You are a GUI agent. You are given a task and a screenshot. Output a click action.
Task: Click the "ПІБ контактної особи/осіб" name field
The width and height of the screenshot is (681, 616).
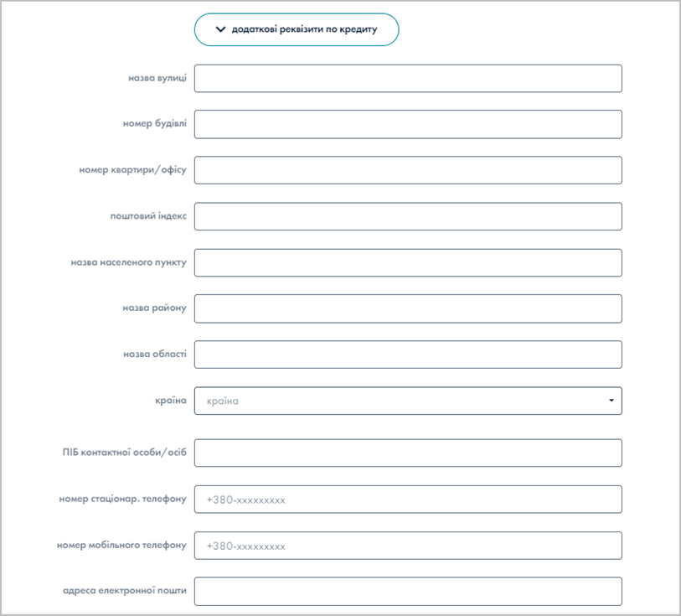(407, 453)
